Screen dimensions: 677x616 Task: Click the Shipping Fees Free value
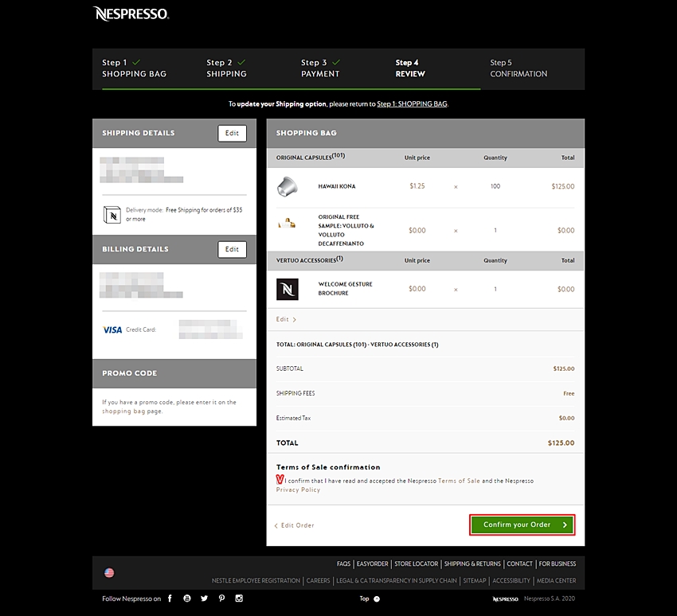coord(569,393)
